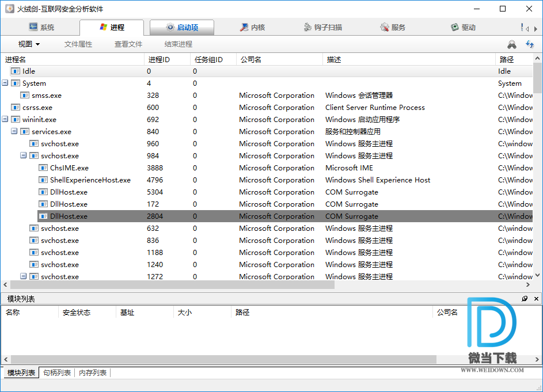543x392 pixels.
Task: Collapse the services.exe tree node
Action: (x=14, y=132)
